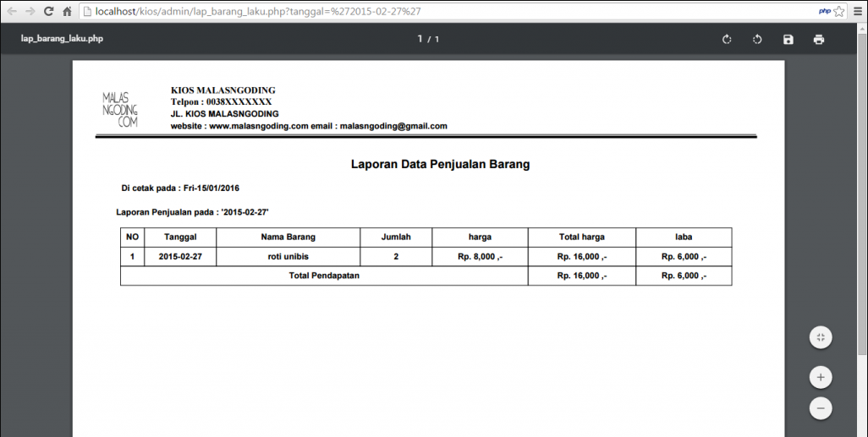The height and width of the screenshot is (437, 868).
Task: Click Di cetak pada date text
Action: click(x=180, y=188)
